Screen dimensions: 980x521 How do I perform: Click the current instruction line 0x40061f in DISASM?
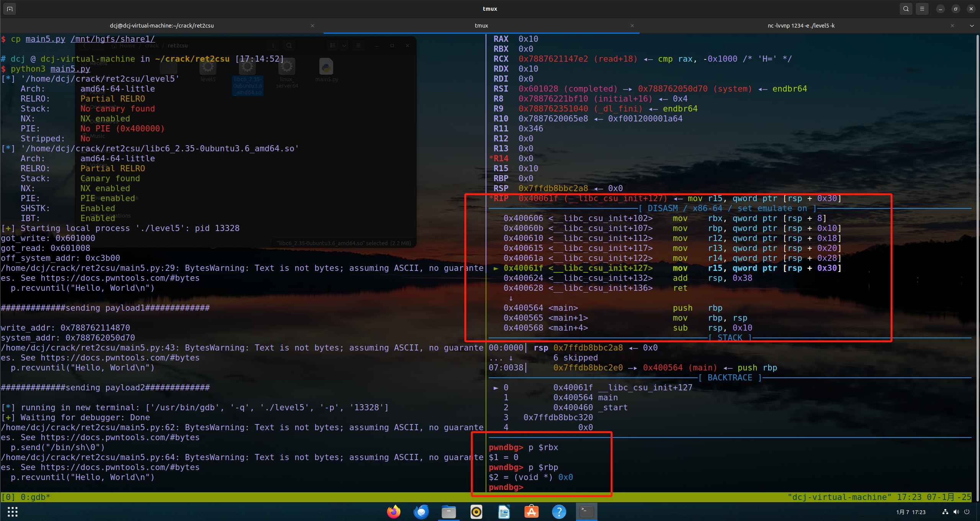point(667,268)
